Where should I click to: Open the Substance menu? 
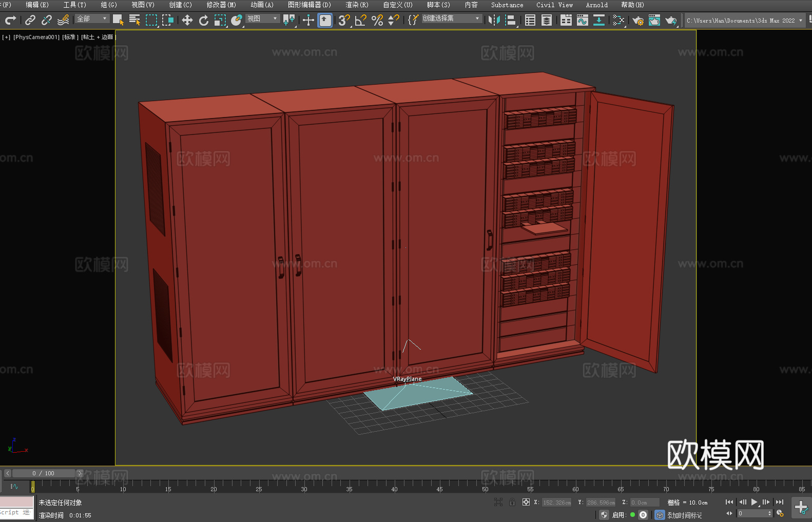pyautogui.click(x=507, y=5)
